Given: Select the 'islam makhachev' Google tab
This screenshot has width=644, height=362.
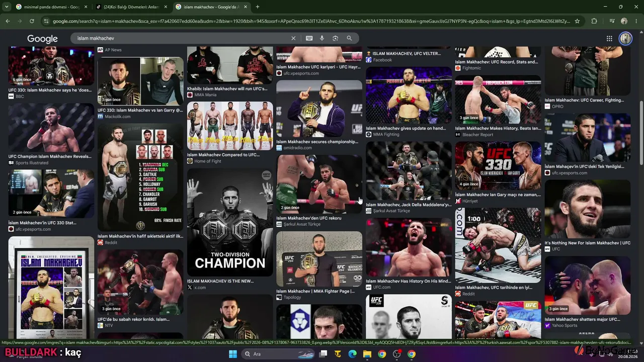Looking at the screenshot, I should pos(211,7).
